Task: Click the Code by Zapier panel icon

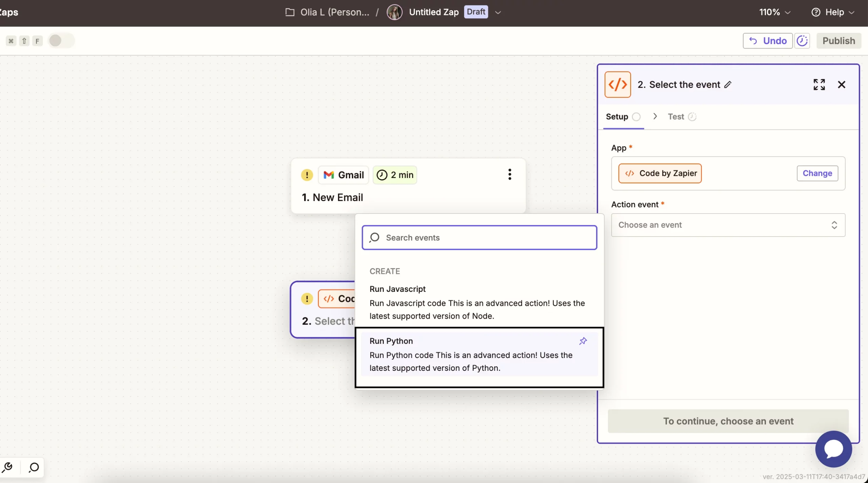Action: pos(618,84)
